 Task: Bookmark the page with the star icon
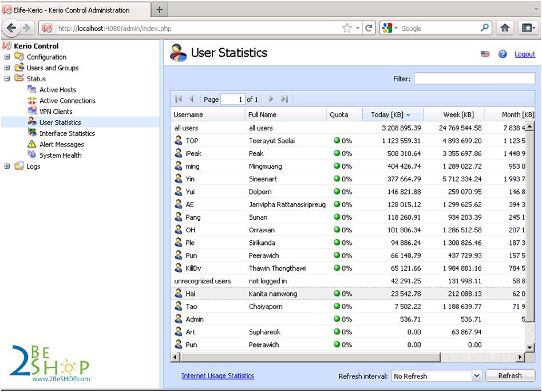tap(347, 28)
